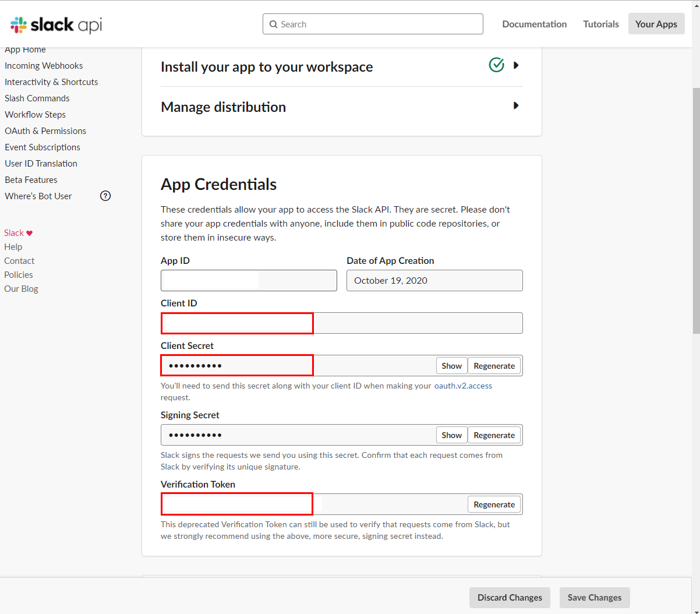Open the oauth.v2.access link
This screenshot has width=700, height=614.
pos(463,386)
